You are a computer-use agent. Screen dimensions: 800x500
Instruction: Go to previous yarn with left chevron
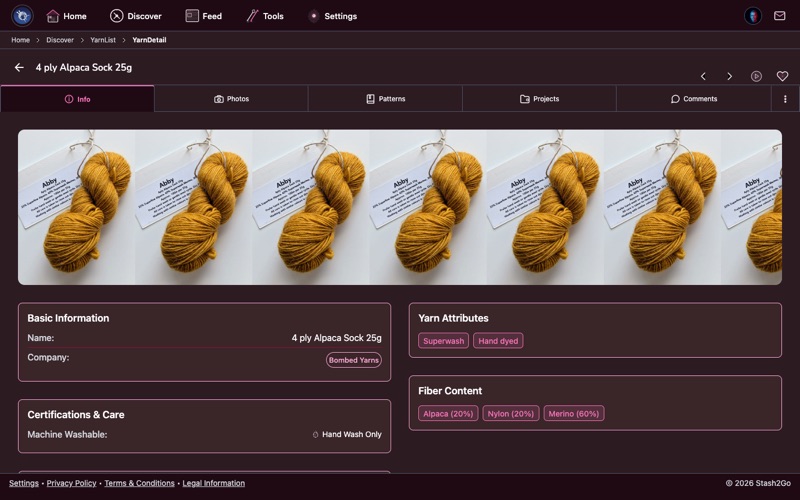point(703,76)
